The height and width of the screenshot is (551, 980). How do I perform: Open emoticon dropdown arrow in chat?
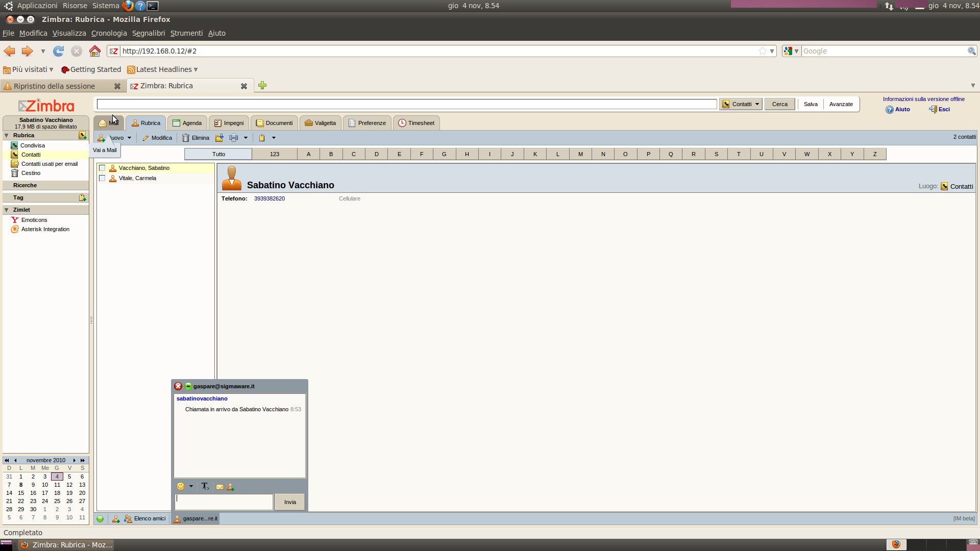tap(191, 487)
